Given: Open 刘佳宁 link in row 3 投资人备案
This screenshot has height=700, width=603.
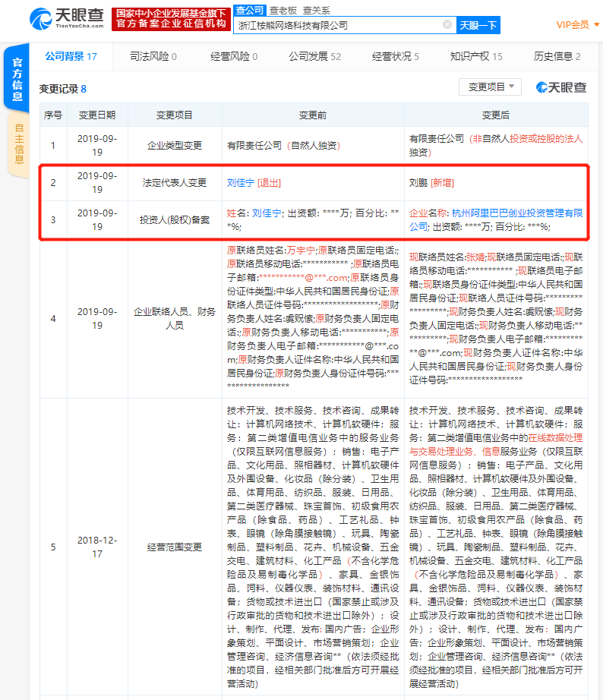Looking at the screenshot, I should (x=267, y=213).
